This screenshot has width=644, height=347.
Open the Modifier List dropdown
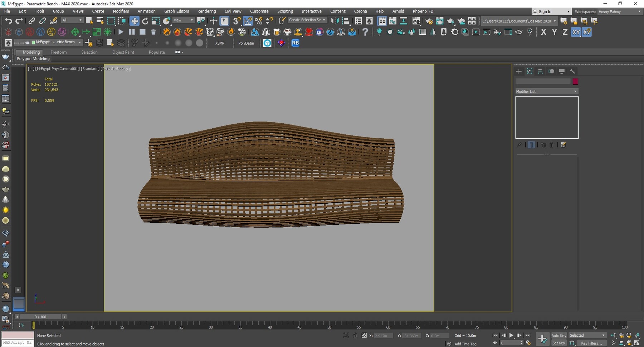[546, 91]
